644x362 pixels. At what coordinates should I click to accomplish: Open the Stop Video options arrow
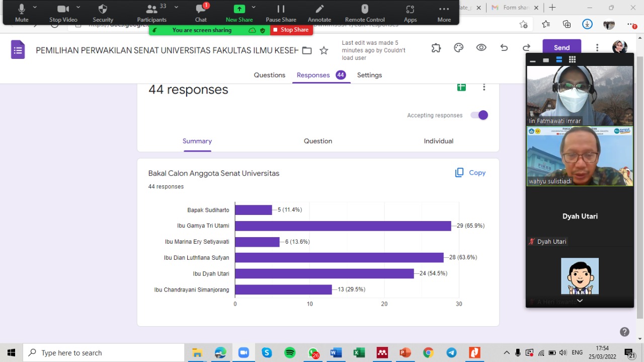(x=78, y=8)
